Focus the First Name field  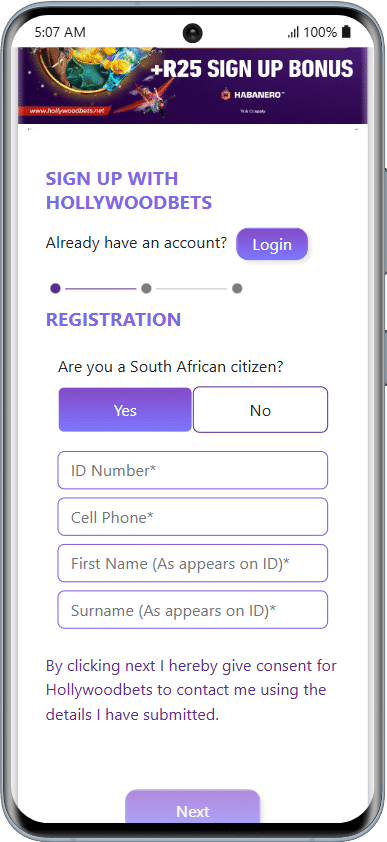pos(193,563)
